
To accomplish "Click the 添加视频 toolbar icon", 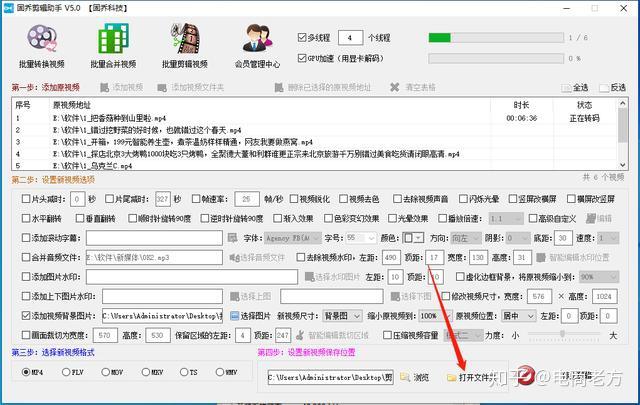I will coord(104,87).
